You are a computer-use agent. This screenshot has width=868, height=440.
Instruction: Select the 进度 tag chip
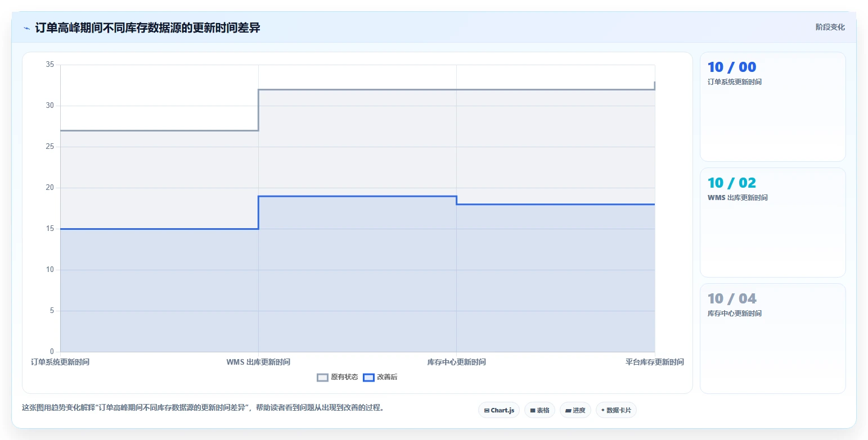pyautogui.click(x=575, y=410)
